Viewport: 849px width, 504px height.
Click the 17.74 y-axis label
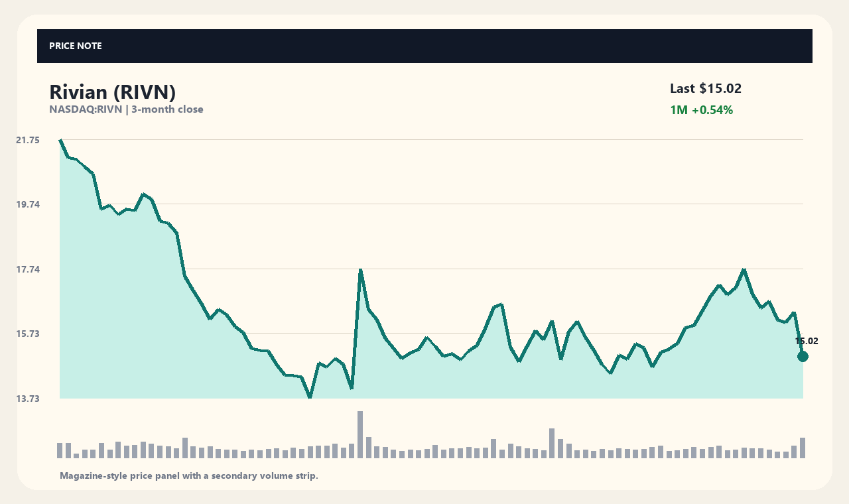(28, 269)
